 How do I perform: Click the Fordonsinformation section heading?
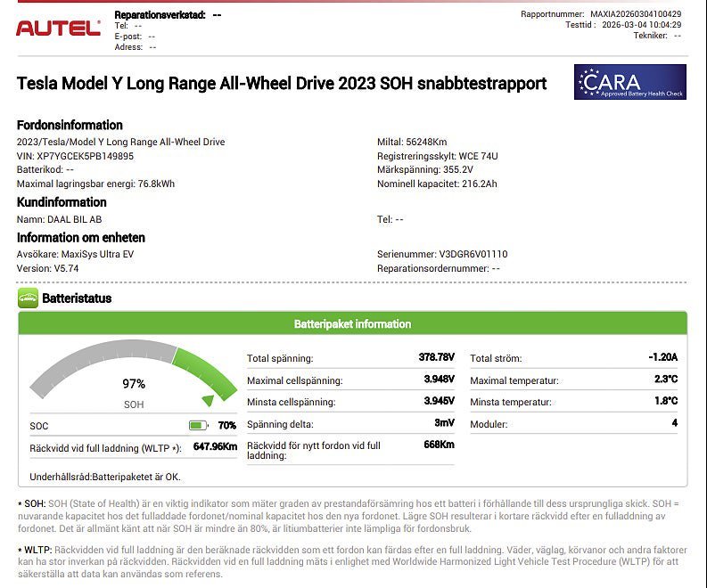[x=70, y=126]
